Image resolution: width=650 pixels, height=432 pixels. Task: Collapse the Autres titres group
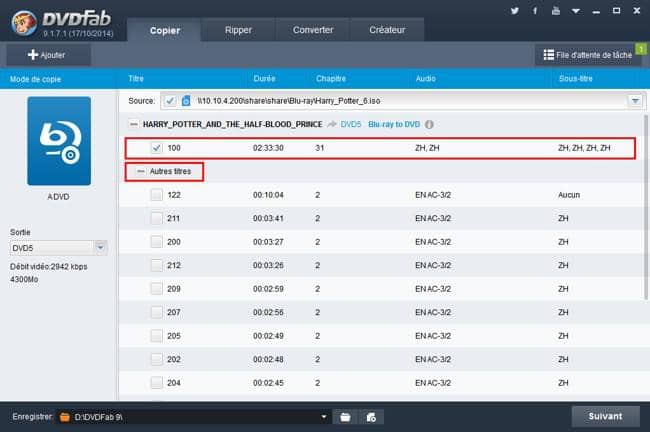pos(141,171)
